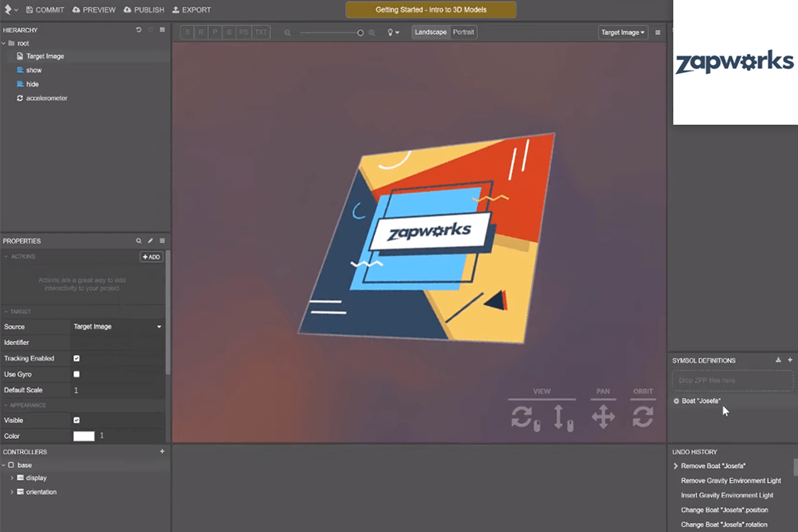Click the Default Scale value field

pos(117,390)
